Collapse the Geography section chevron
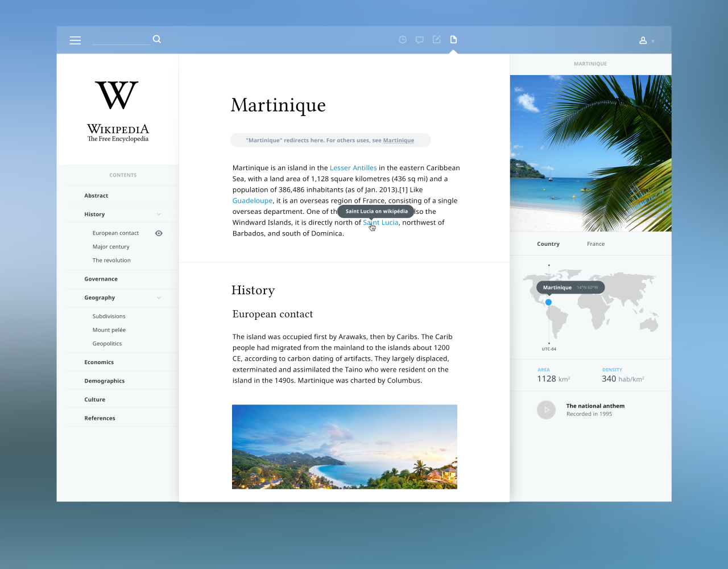Viewport: 728px width, 569px height. click(x=159, y=298)
